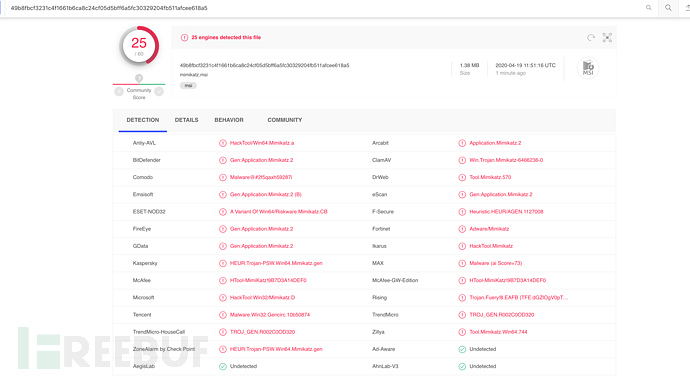This screenshot has width=690, height=376.
Task: Click the Kaspersky HEUR Trojan-PSW detection name
Action: click(276, 263)
